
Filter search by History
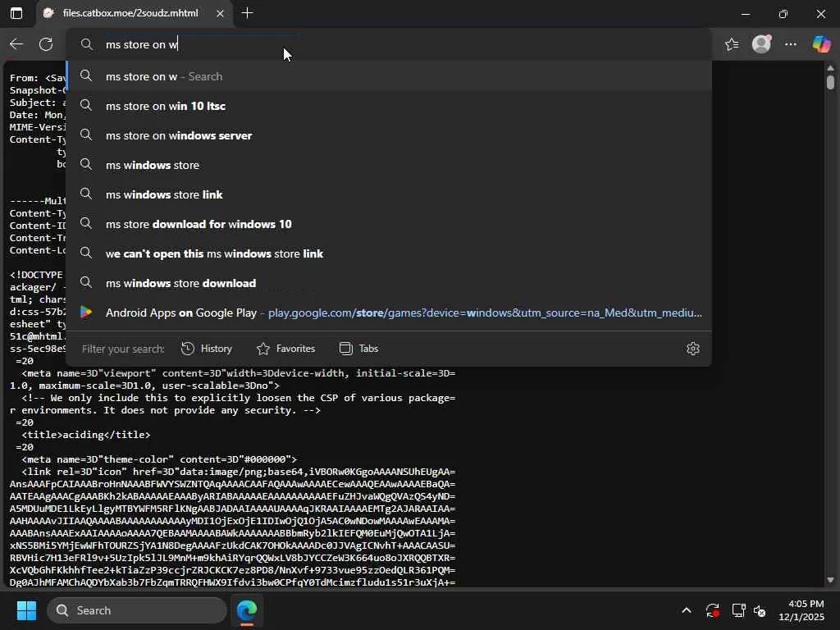[206, 349]
